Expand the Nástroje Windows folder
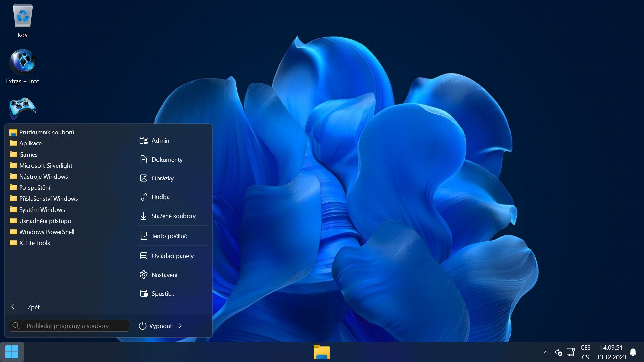This screenshot has width=644, height=362. click(x=43, y=176)
